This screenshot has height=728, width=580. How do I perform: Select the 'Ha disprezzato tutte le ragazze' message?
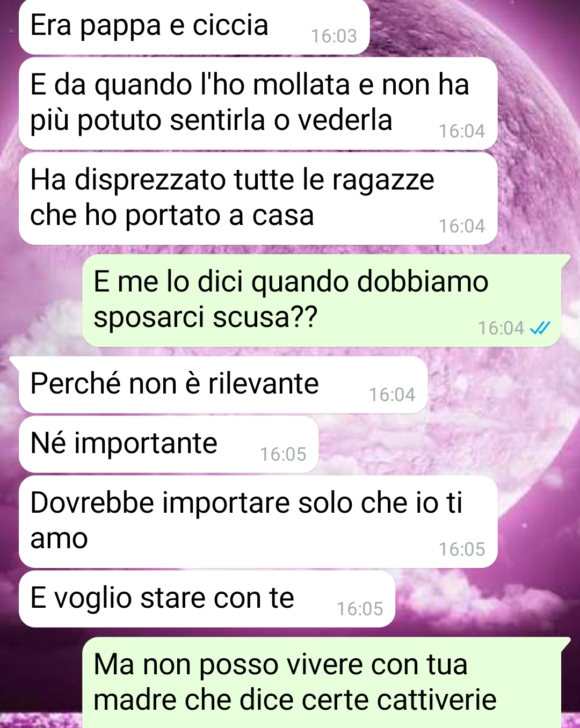click(258, 199)
